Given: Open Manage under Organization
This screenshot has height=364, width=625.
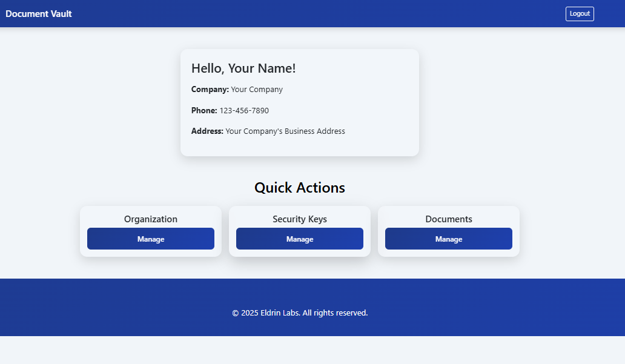Looking at the screenshot, I should 151,239.
